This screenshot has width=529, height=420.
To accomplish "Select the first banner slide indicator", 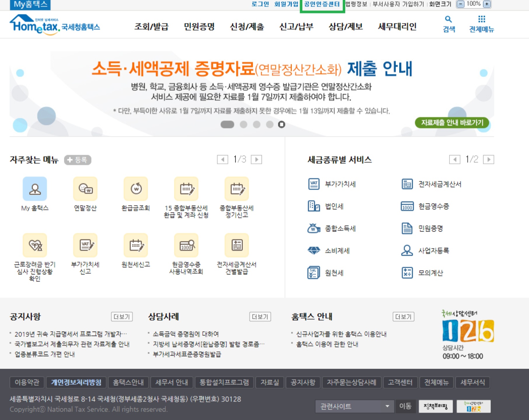I will click(227, 125).
